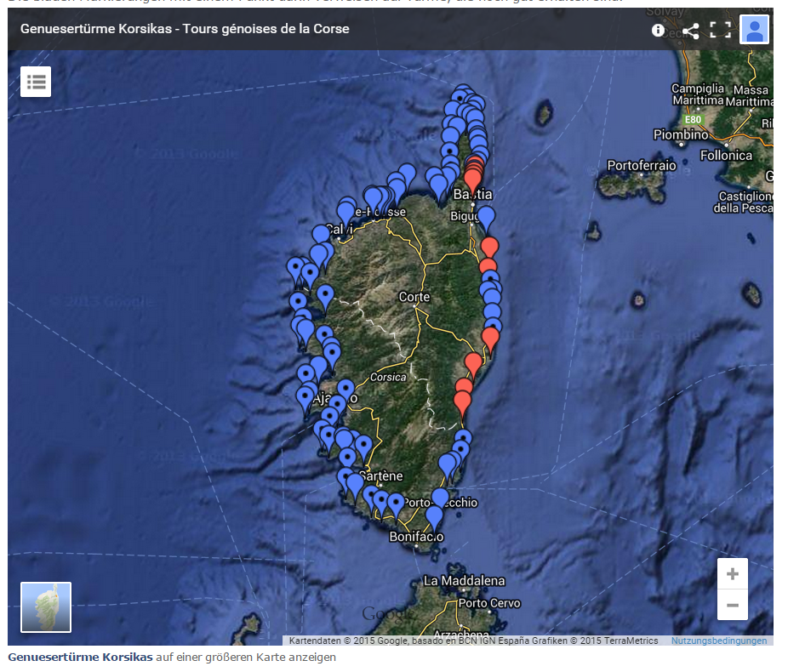Screen dimensions: 788x672
Task: Click the E80 road shield
Action: 693,120
